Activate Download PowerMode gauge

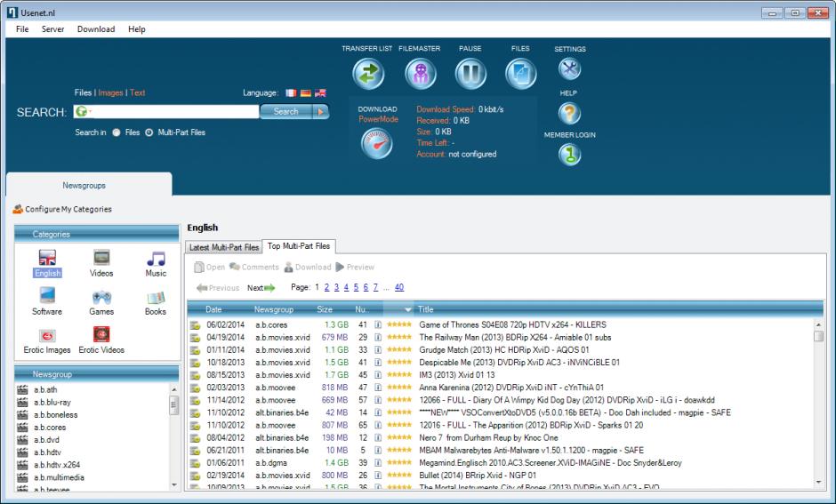click(377, 144)
